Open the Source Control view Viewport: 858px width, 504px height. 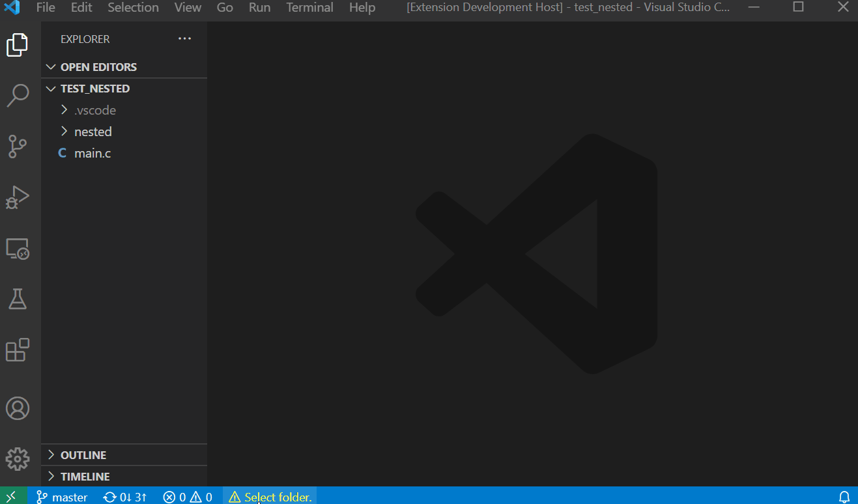[x=18, y=146]
